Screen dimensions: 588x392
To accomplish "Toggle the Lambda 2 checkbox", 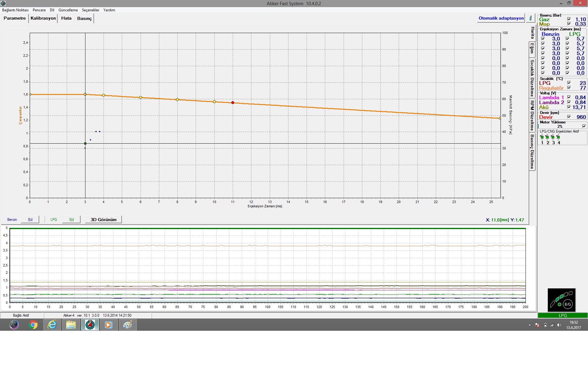I will (x=569, y=102).
